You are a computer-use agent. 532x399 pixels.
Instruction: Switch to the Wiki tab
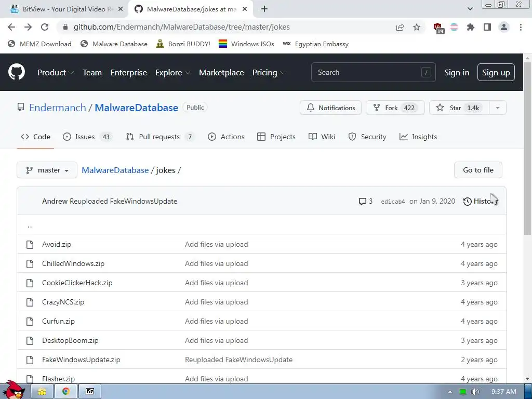click(x=322, y=137)
